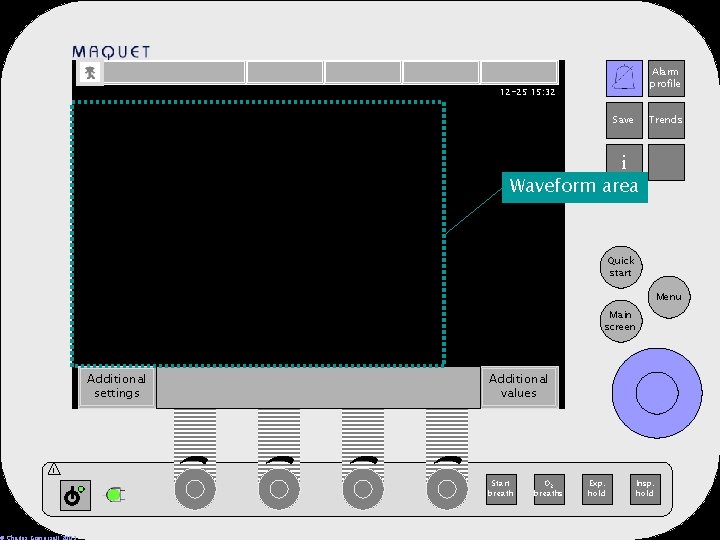Click the gray direct access settings bar

318,388
